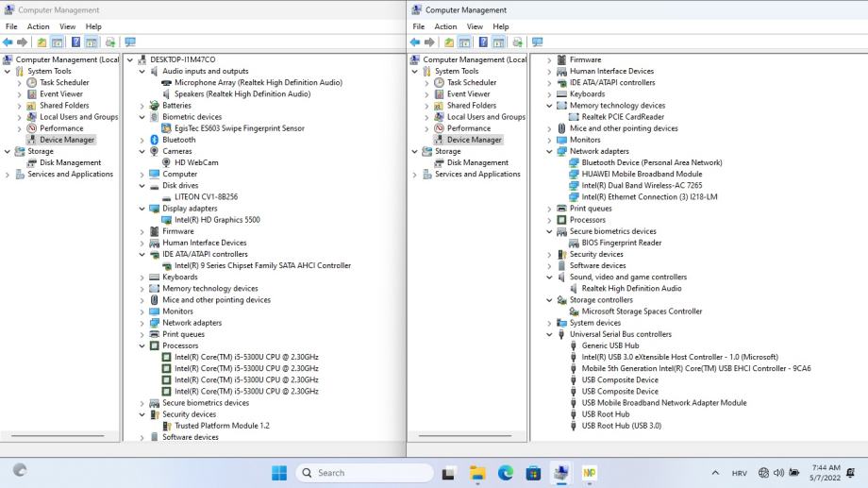The width and height of the screenshot is (868, 488).
Task: Expand Services and Applications in right window
Action: pyautogui.click(x=414, y=175)
